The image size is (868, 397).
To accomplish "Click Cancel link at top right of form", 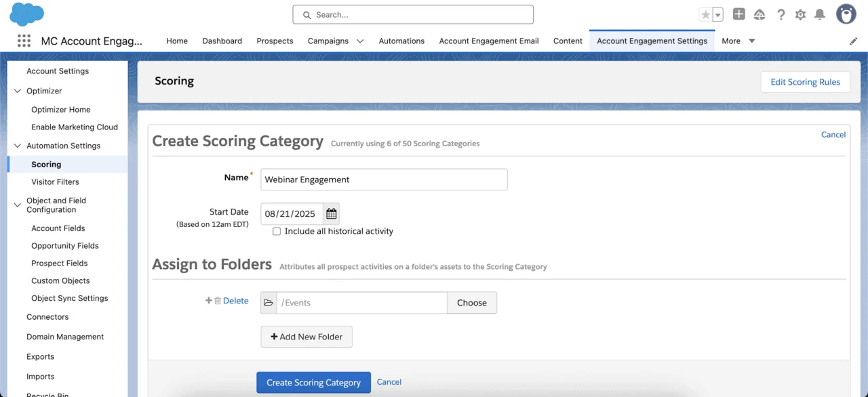I will 833,135.
